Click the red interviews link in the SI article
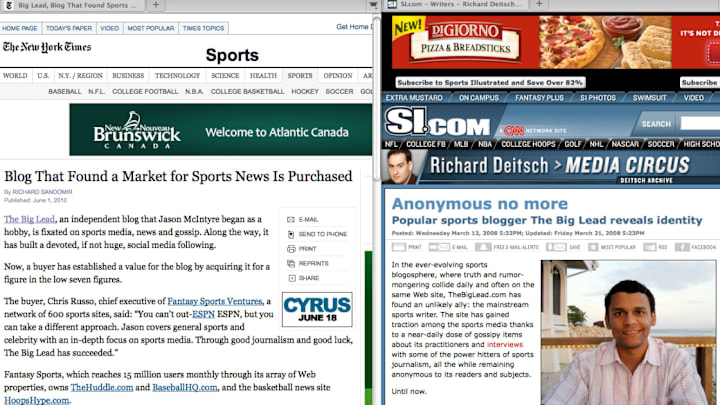 click(x=505, y=344)
